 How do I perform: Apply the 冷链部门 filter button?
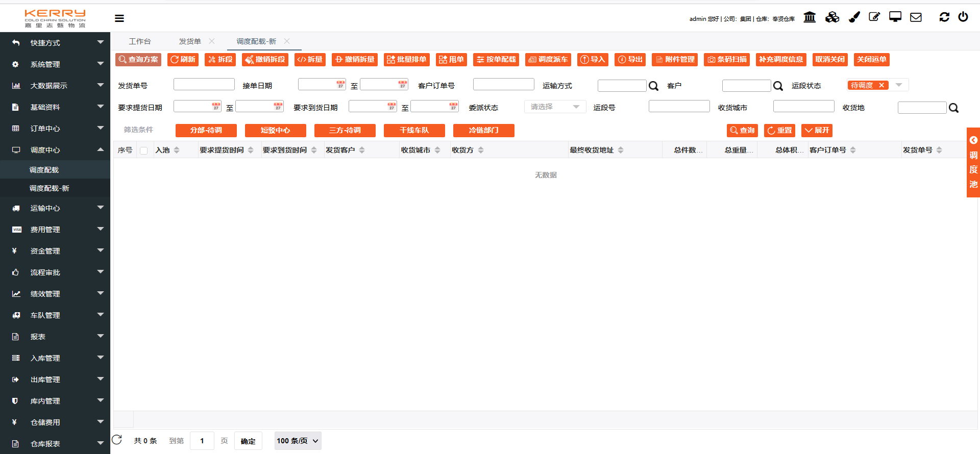click(x=484, y=131)
